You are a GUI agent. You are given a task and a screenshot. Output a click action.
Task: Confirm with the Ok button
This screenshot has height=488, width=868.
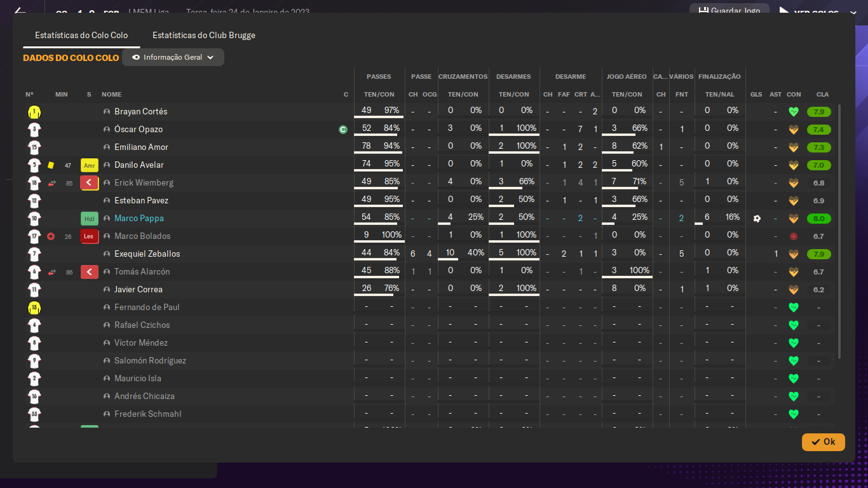tap(823, 442)
